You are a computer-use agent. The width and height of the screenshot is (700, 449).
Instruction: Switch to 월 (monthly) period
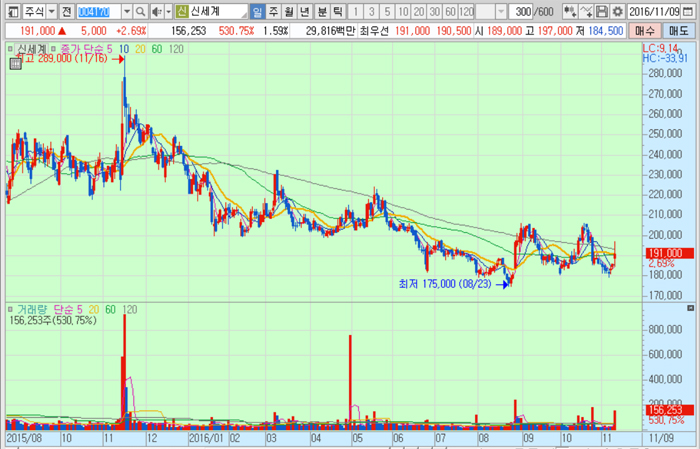tap(289, 11)
